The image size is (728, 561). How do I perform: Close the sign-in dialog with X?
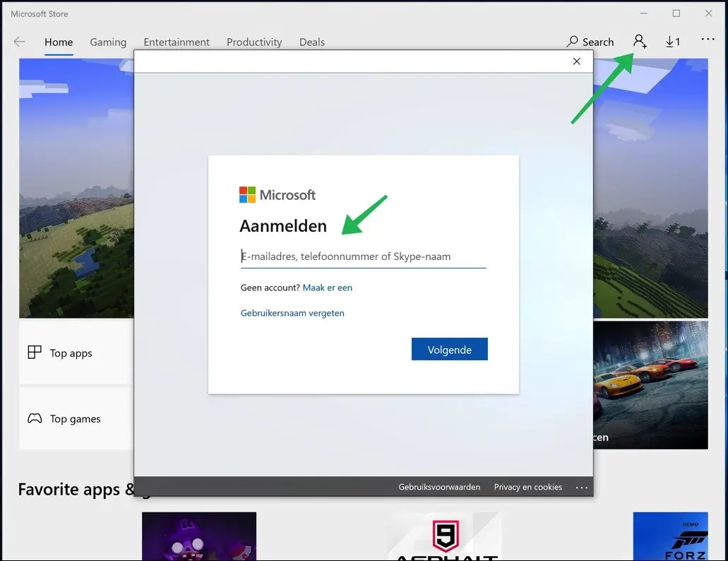577,61
